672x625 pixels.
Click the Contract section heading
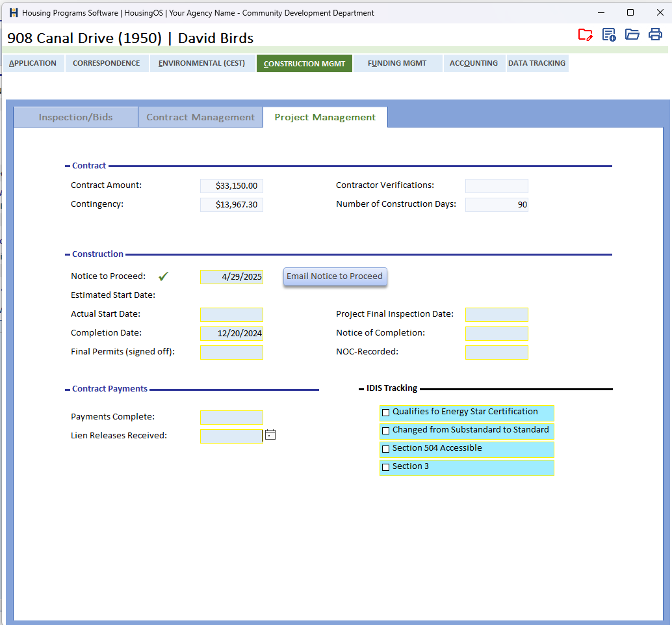pyautogui.click(x=89, y=166)
